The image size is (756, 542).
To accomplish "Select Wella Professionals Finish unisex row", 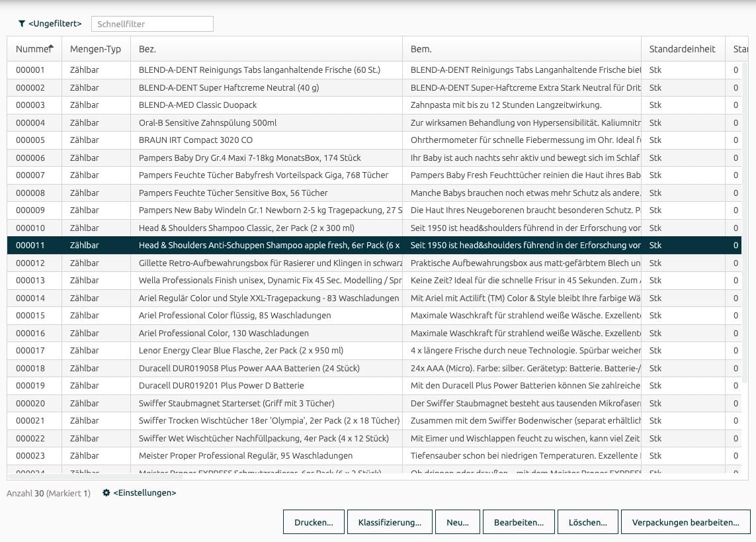I will [374, 281].
